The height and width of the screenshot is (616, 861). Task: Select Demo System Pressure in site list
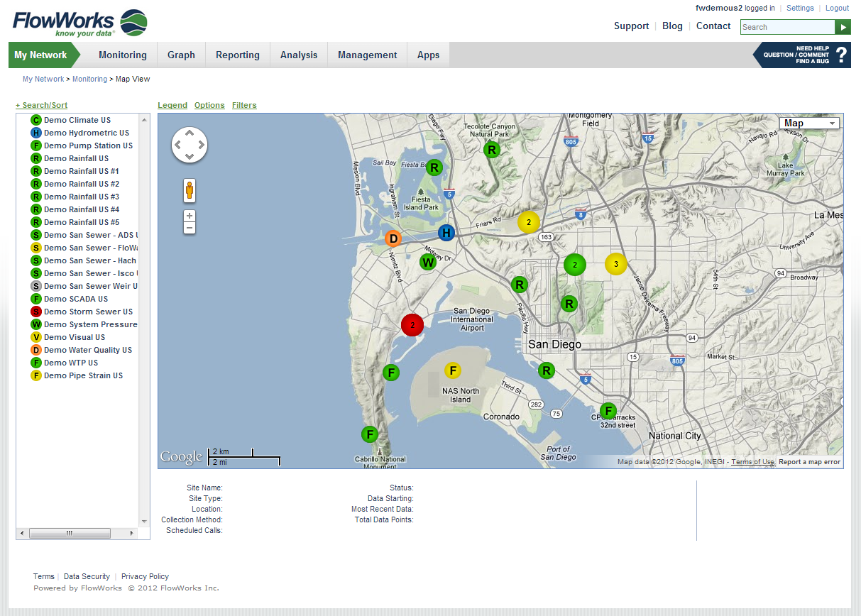point(91,324)
